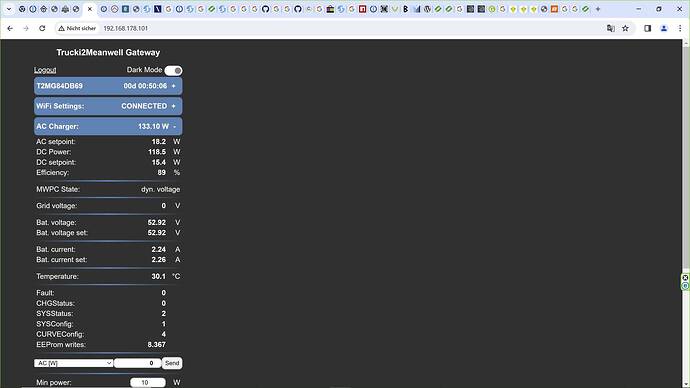
Task: Click the Send button
Action: point(172,363)
